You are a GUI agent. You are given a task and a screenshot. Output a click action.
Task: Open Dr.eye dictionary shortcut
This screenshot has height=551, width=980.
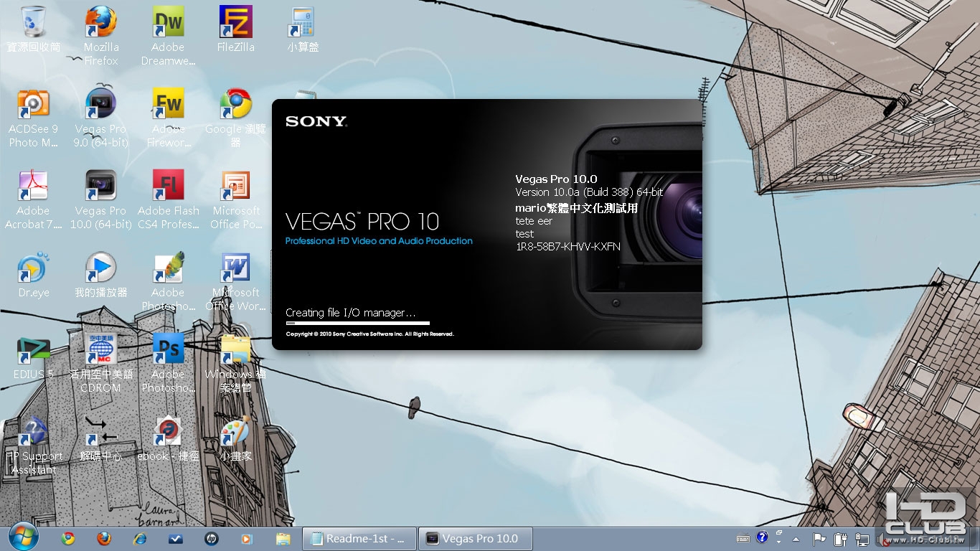point(33,268)
